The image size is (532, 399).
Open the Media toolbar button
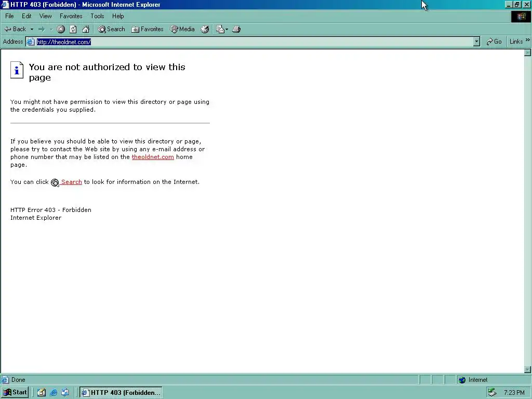(182, 29)
